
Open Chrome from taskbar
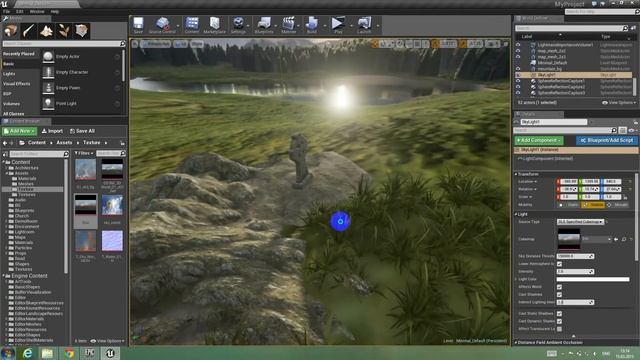pyautogui.click(x=69, y=353)
